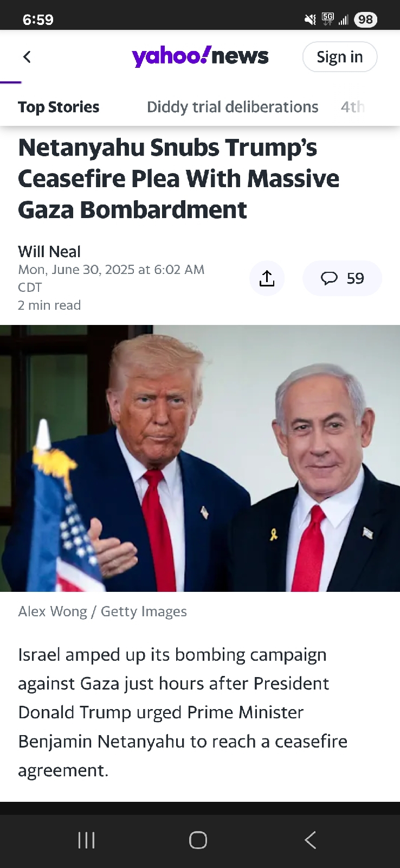Tap the Android system back button

pyautogui.click(x=310, y=840)
